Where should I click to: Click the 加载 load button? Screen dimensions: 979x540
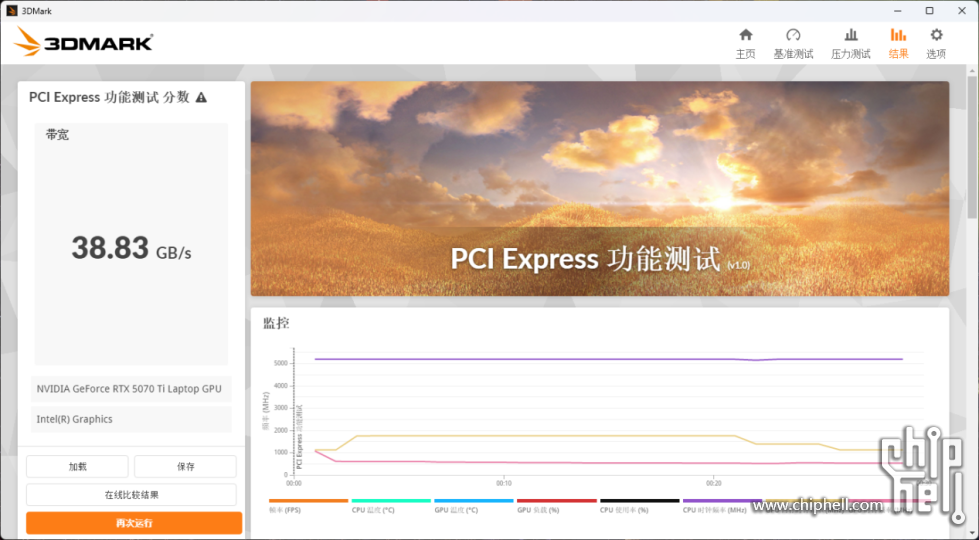pos(77,466)
